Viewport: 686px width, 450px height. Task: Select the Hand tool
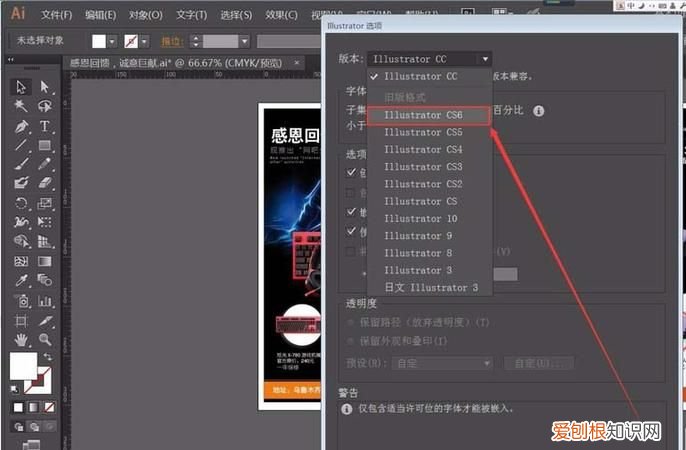21,339
